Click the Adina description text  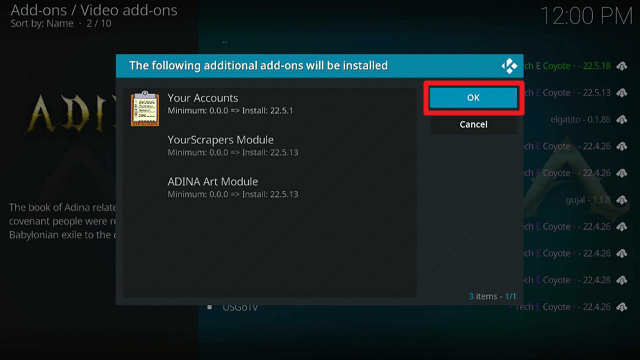[62, 221]
